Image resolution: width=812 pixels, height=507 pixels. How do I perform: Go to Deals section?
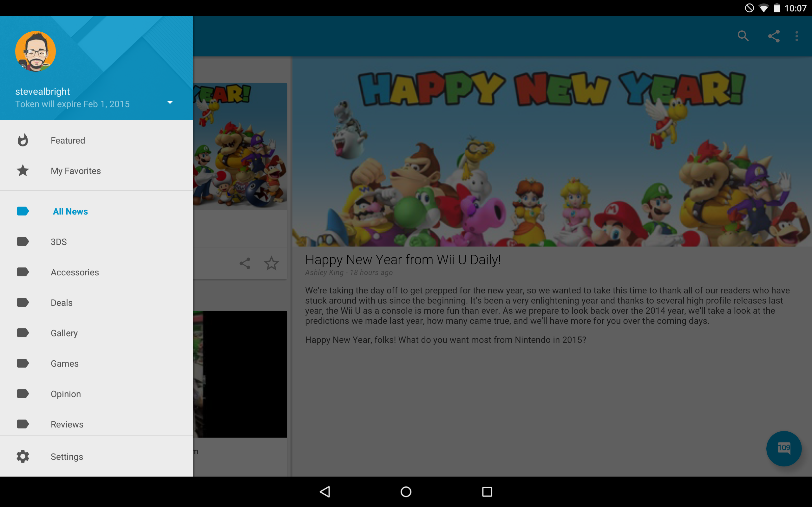[x=62, y=302]
